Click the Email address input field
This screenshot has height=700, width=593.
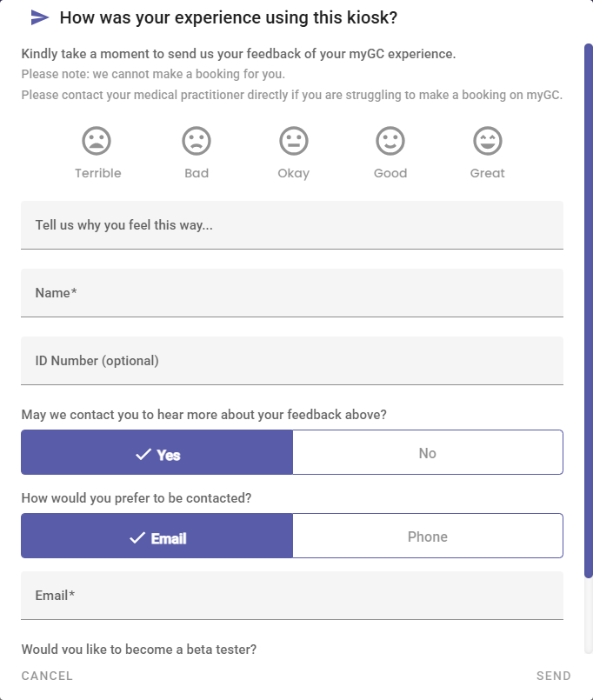(292, 596)
